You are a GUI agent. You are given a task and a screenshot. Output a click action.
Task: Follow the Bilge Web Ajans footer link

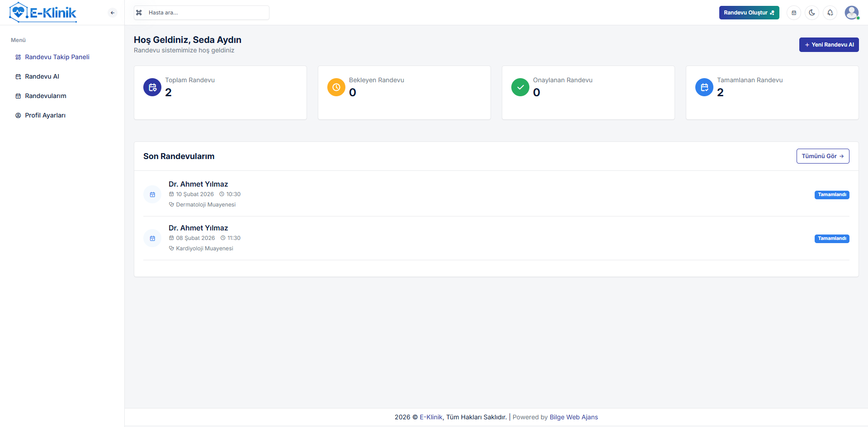click(573, 417)
